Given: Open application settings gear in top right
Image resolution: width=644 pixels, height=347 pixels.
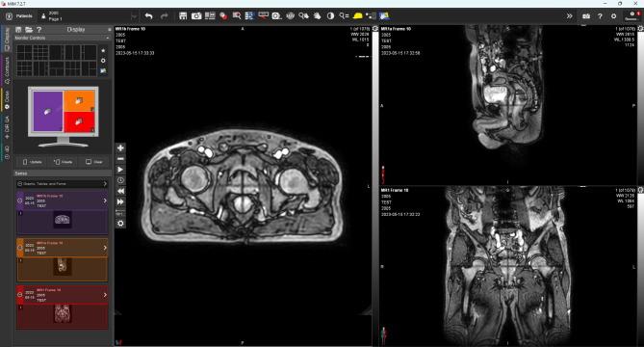Looking at the screenshot, I should click(613, 16).
